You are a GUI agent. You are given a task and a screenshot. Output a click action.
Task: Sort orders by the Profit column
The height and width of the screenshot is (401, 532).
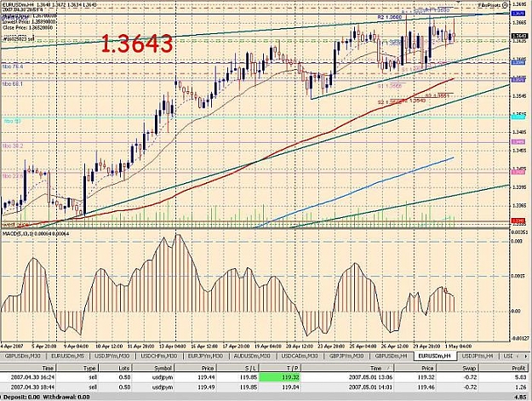point(504,368)
